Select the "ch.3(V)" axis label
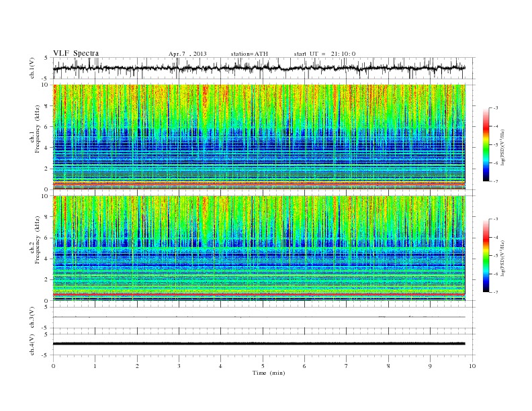Screen dimensions: 532x411 tap(32, 318)
